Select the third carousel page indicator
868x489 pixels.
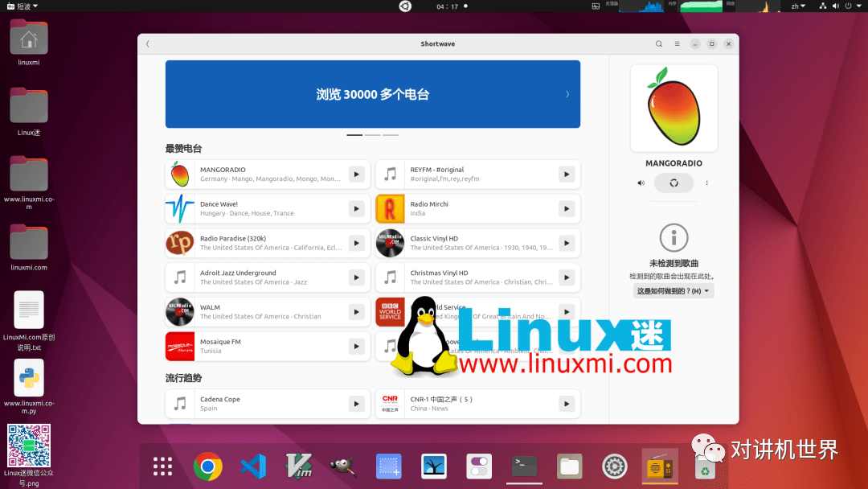391,134
